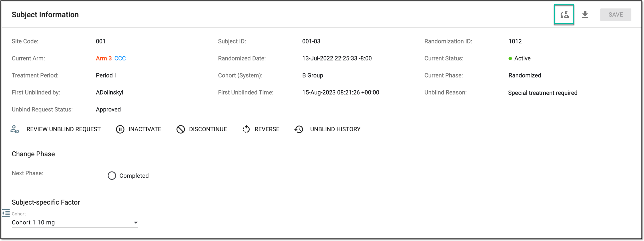644x241 pixels.
Task: Click Current Phase value Randomized
Action: (x=525, y=75)
